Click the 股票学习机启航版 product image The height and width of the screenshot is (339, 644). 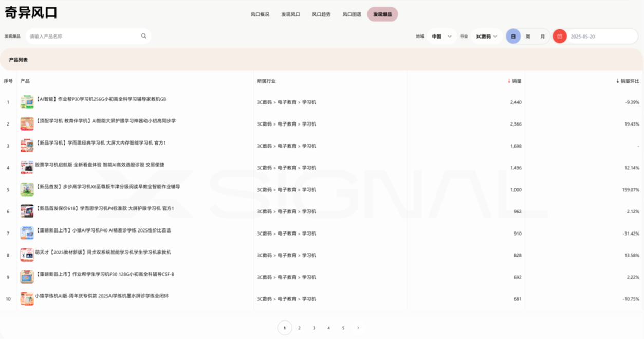(27, 167)
